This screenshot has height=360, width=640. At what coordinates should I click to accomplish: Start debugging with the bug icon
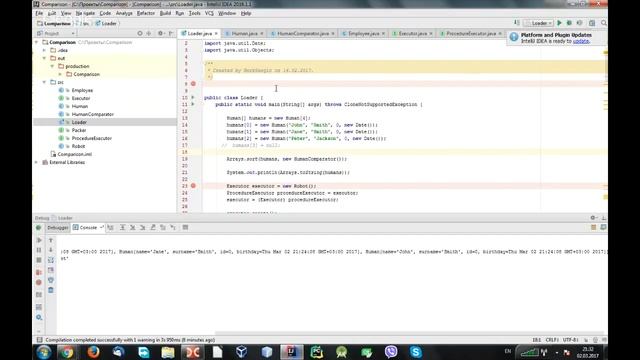(569, 23)
